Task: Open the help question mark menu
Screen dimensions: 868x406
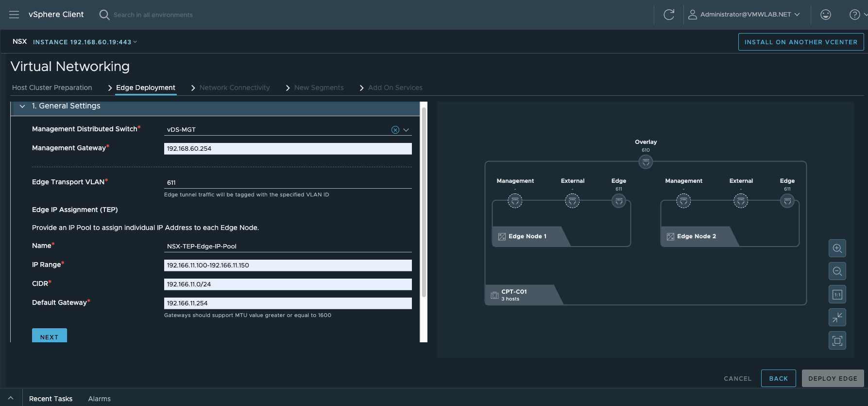Action: 854,15
